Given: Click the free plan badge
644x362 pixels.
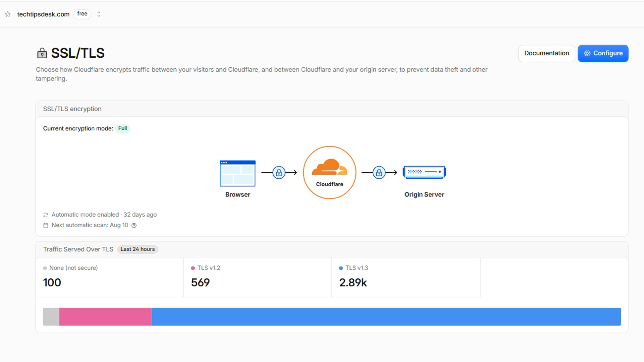Looking at the screenshot, I should point(82,14).
